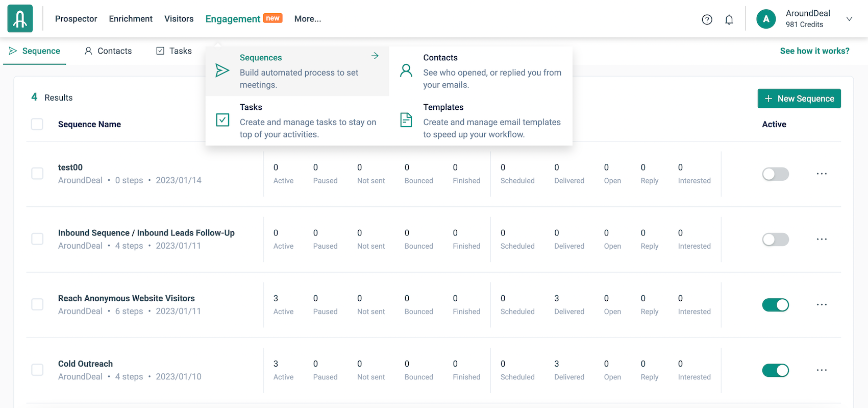
Task: Click the Tasks checkbox icon in dropdown menu
Action: pyautogui.click(x=222, y=120)
